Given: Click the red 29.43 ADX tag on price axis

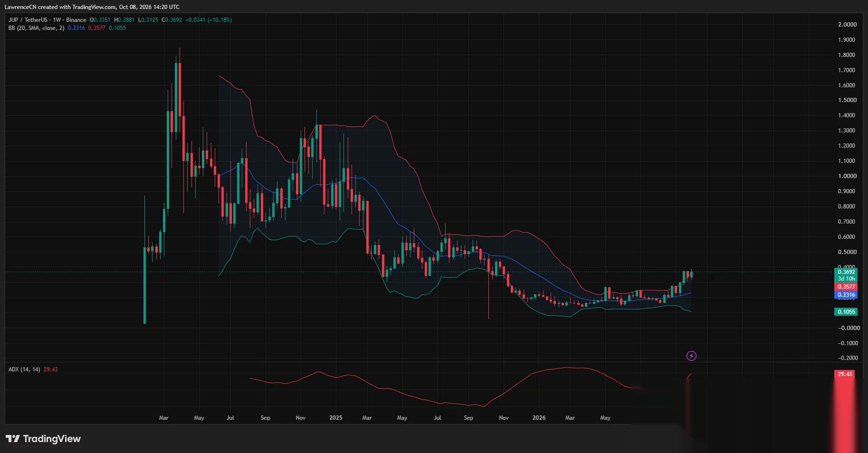Looking at the screenshot, I should pos(845,374).
